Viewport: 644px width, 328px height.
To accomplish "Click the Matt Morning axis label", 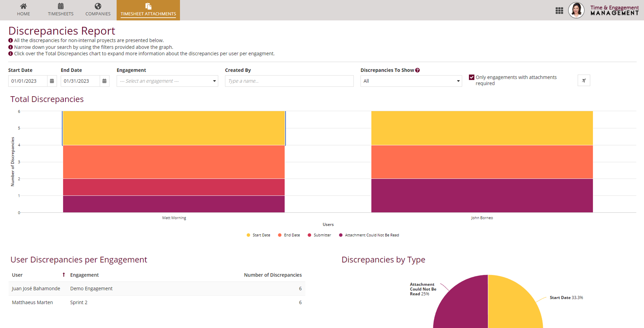I will [174, 218].
